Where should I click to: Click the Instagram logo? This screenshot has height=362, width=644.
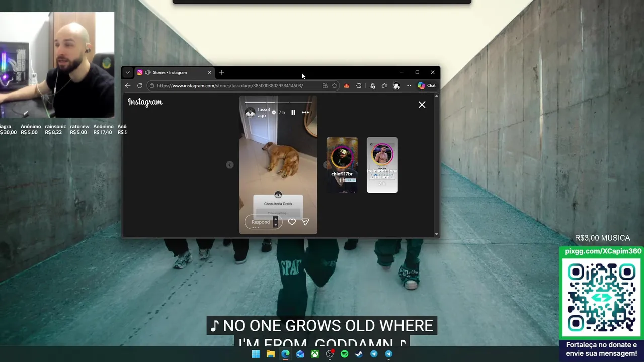pyautogui.click(x=145, y=102)
